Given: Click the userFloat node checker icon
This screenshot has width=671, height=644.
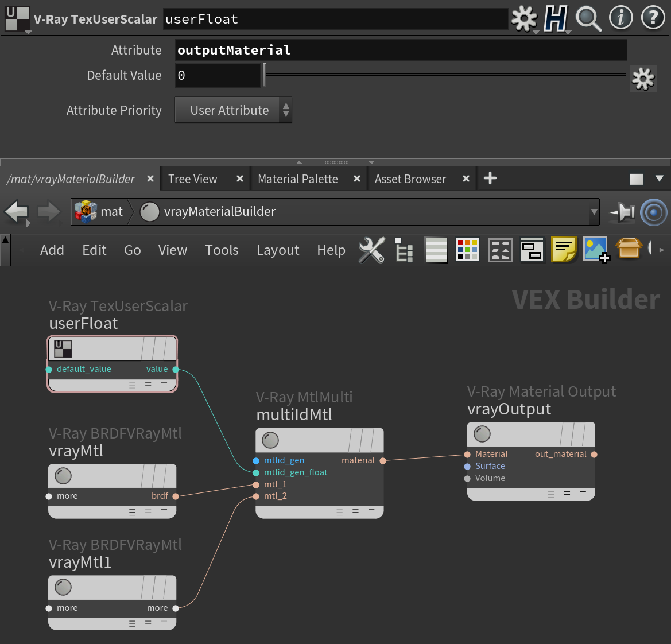Looking at the screenshot, I should click(63, 349).
